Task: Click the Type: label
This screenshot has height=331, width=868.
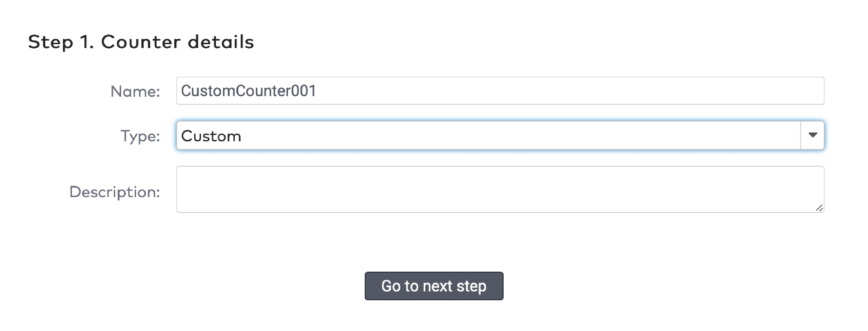Action: (141, 136)
